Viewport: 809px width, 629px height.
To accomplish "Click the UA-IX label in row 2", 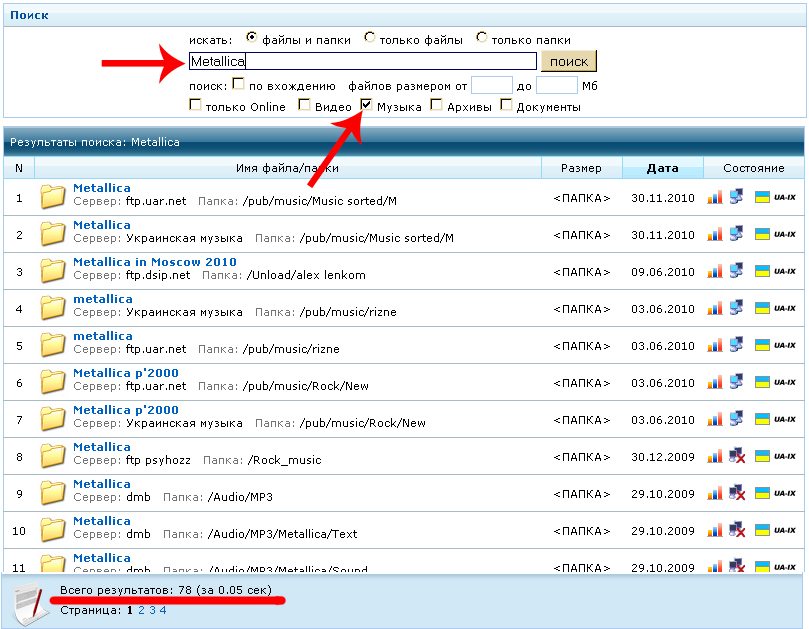I will click(785, 234).
